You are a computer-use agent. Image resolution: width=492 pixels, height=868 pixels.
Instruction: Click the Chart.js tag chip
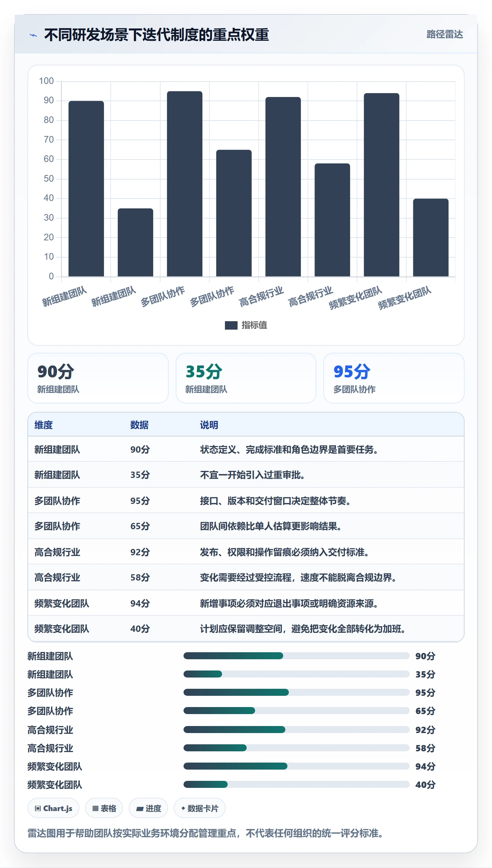[53, 808]
